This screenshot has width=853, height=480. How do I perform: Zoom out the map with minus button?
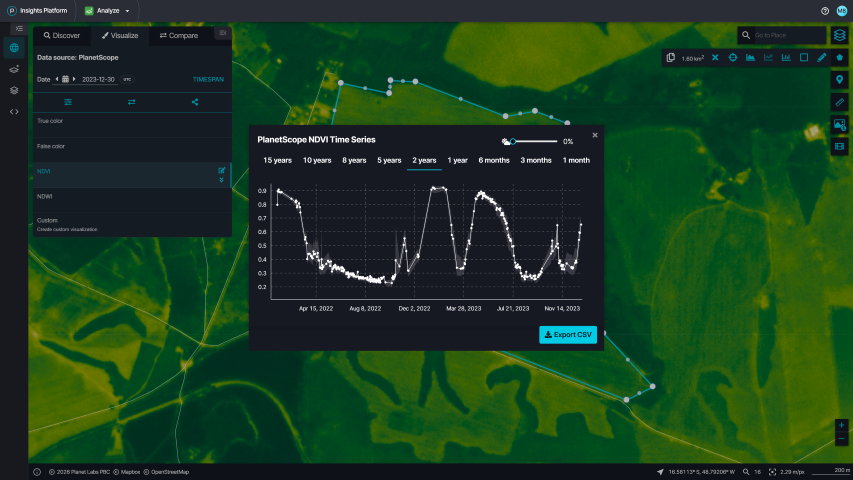click(x=841, y=439)
